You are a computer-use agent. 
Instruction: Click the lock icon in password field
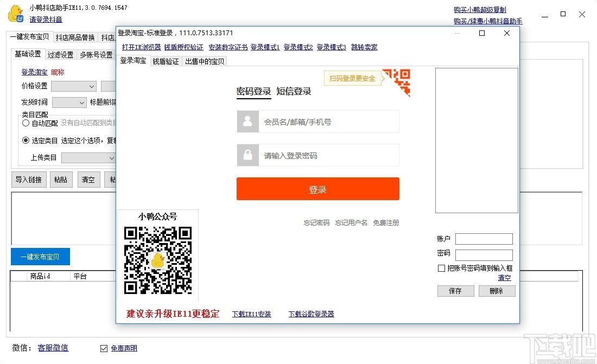coord(248,155)
